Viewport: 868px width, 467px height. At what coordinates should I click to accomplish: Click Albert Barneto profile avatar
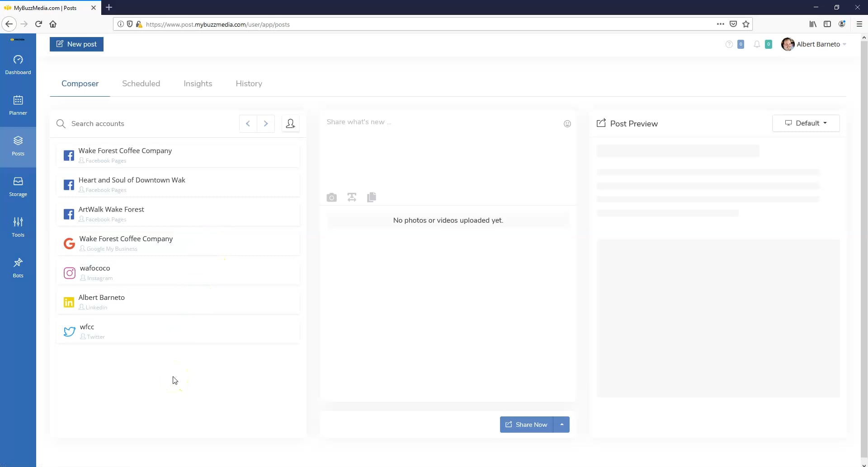(788, 44)
